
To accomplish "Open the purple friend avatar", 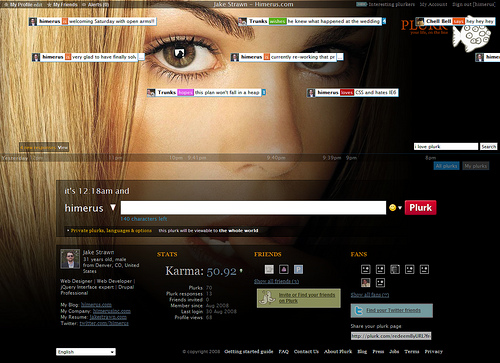I will pyautogui.click(x=284, y=269).
